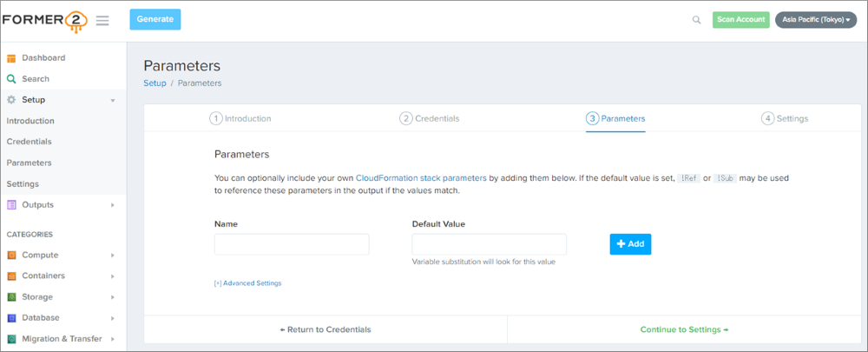Screen dimensions: 868x352
Task: Click the Add parameter button
Action: pos(630,244)
